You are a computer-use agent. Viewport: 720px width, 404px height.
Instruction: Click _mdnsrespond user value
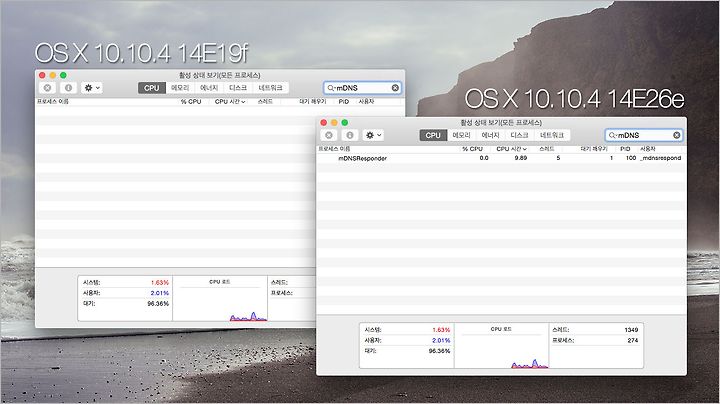coord(661,158)
